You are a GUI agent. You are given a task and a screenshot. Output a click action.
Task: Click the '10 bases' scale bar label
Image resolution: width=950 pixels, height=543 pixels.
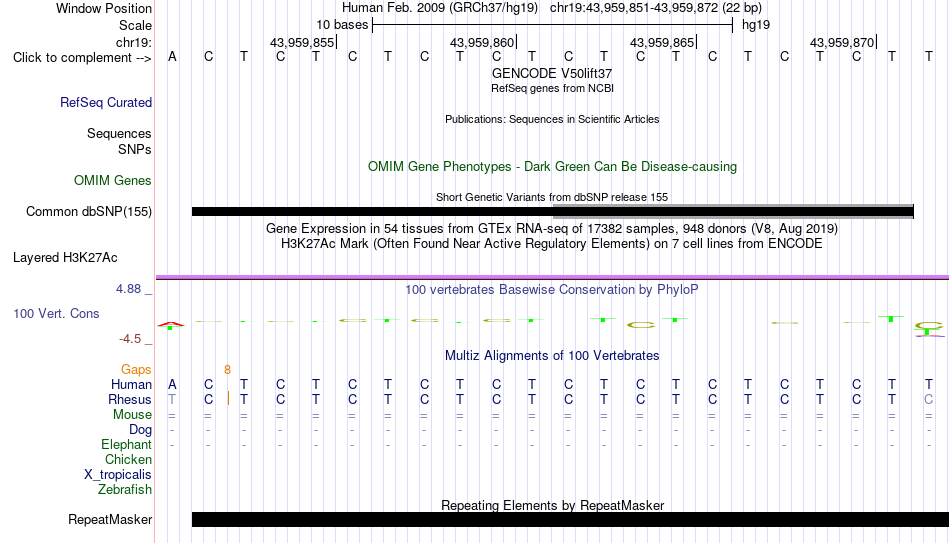tap(342, 25)
